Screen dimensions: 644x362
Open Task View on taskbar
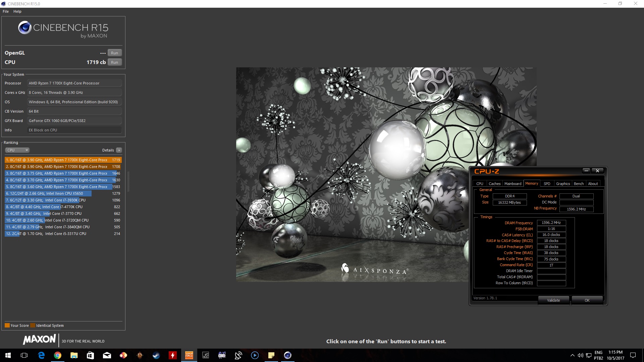click(x=24, y=355)
